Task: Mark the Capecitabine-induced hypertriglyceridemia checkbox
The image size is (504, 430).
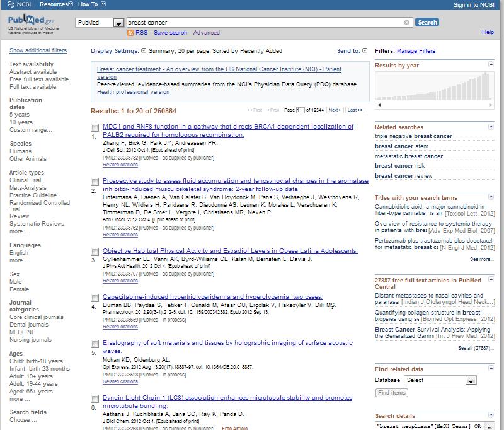Action: pos(95,298)
